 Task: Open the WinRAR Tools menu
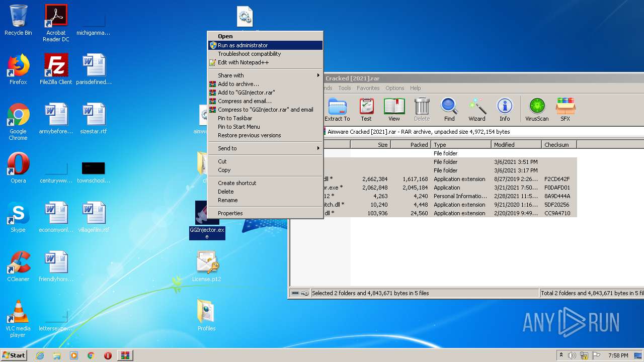[x=345, y=88]
